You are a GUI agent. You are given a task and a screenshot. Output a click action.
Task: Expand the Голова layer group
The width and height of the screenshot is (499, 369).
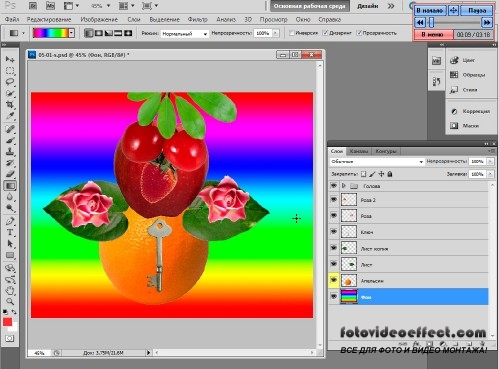(344, 186)
